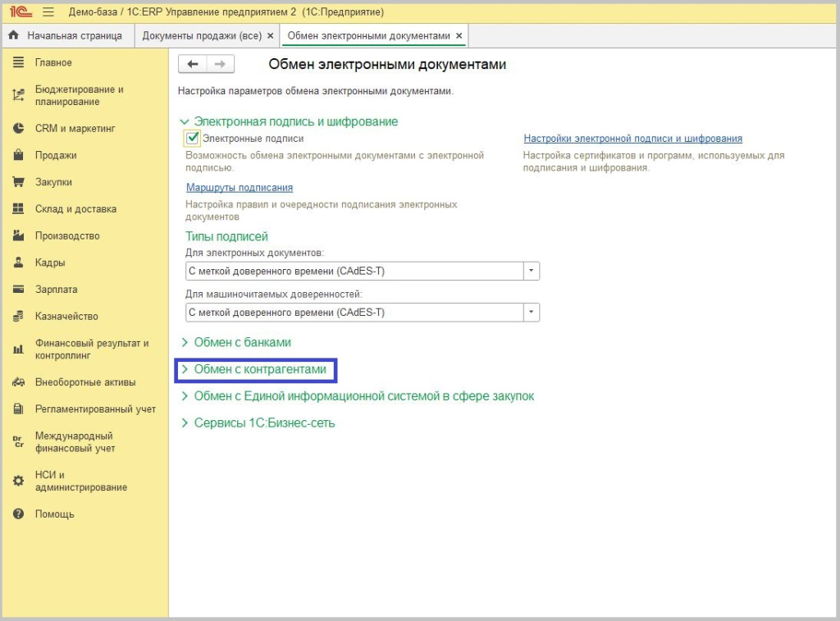Open the Помощь question mark icon
The image size is (840, 621).
(x=18, y=514)
